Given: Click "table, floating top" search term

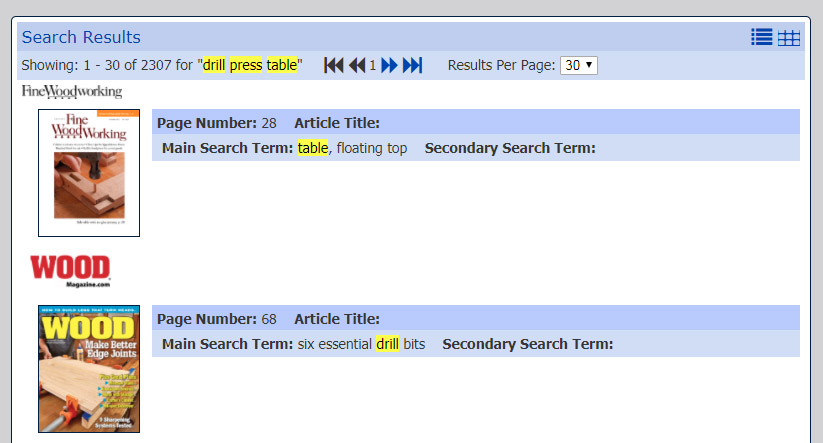Looking at the screenshot, I should coord(352,148).
